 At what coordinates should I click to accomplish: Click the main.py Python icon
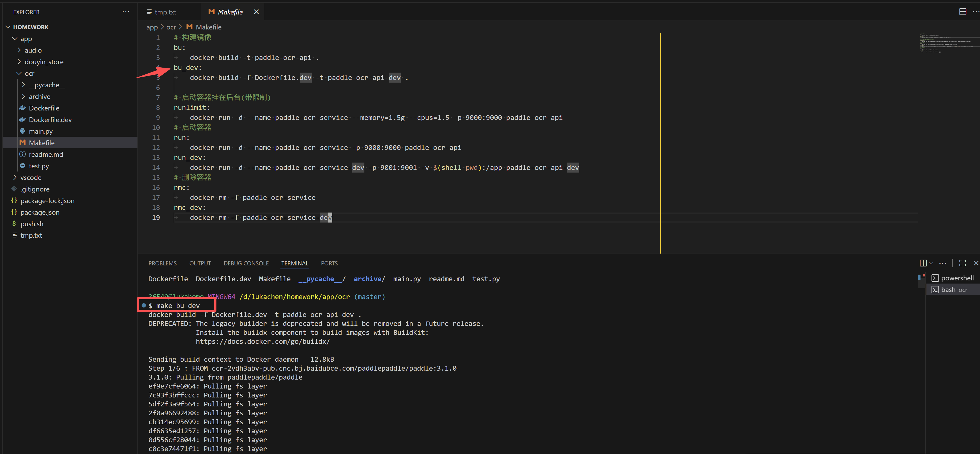click(x=22, y=131)
